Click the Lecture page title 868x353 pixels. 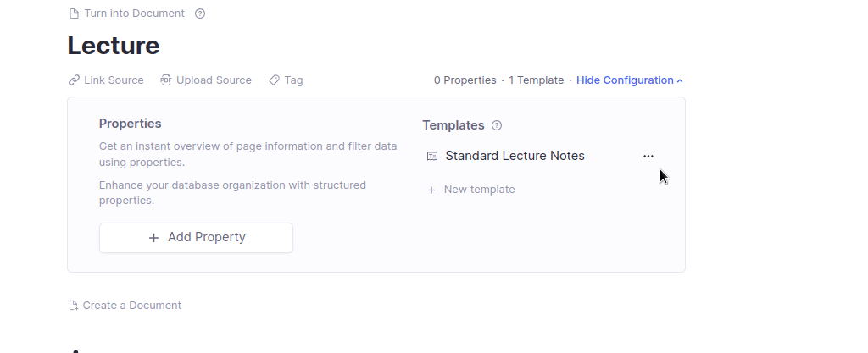(114, 46)
